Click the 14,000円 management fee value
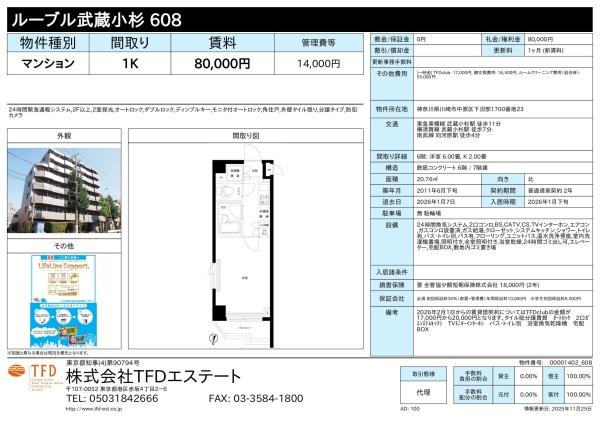 (x=319, y=64)
